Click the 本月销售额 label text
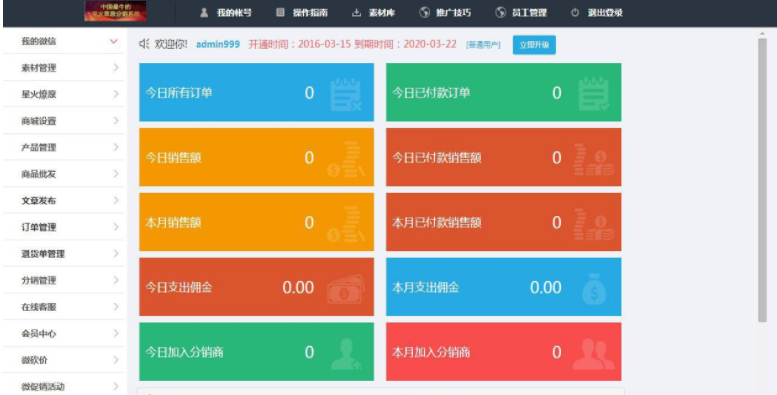Viewport: 777px width, 395px height. pyautogui.click(x=173, y=223)
